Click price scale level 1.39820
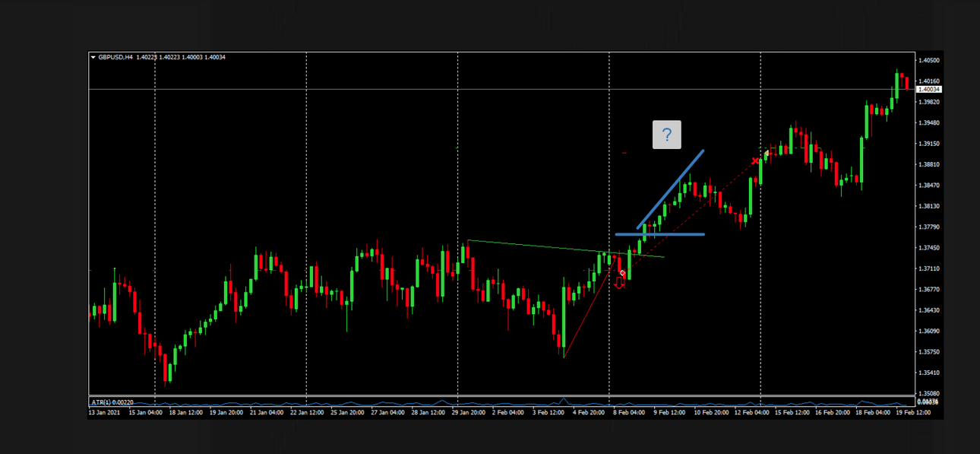980x454 pixels. [929, 102]
